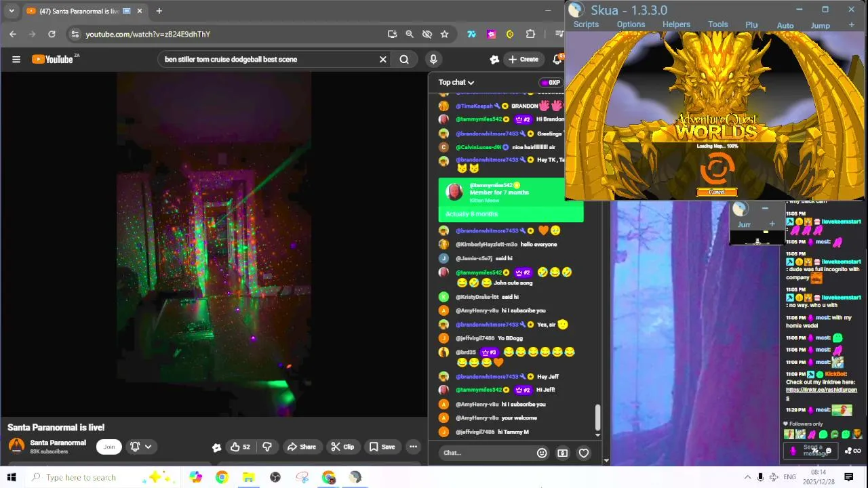Screen dimensions: 868x488
Task: Open the Skua bird icon in mini window
Action: coord(740,210)
